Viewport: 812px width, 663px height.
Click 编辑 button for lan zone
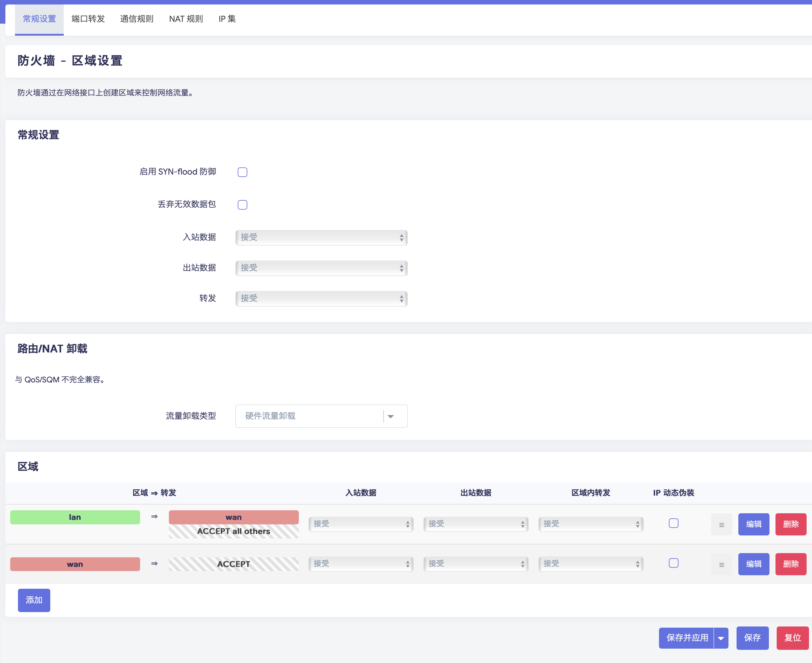753,524
